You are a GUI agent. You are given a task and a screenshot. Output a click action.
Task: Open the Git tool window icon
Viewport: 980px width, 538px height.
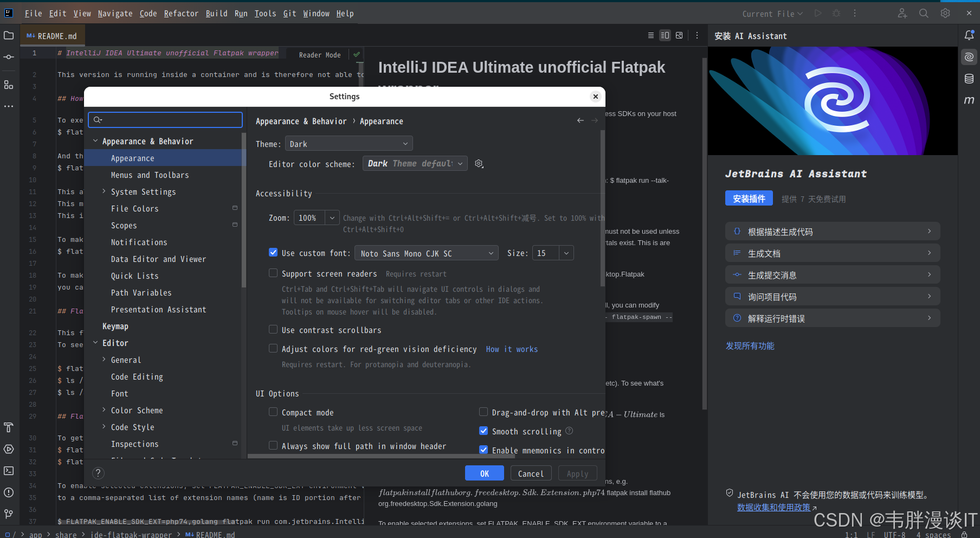coord(9,514)
